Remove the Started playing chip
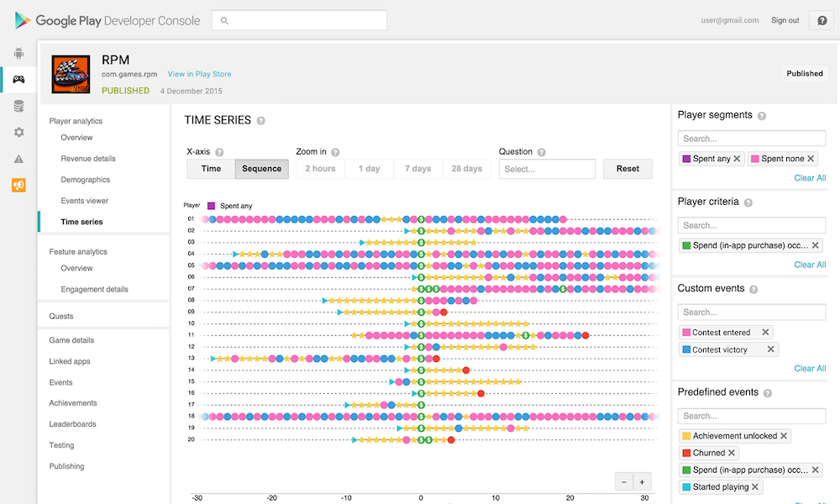The image size is (840, 504). [x=755, y=487]
